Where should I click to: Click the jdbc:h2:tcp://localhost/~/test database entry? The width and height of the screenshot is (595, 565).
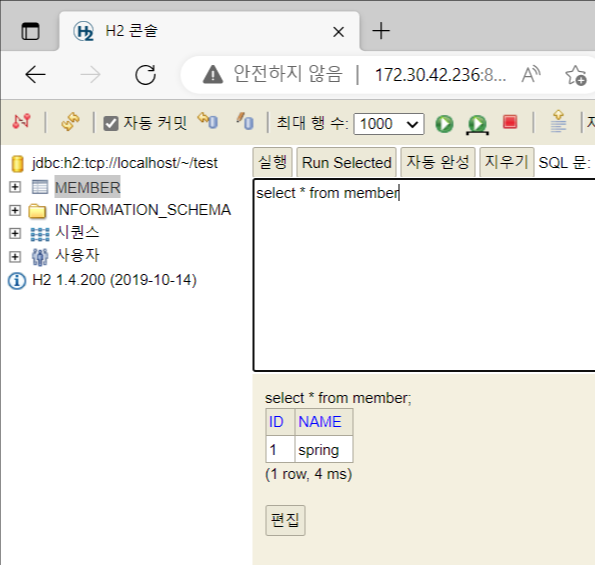(125, 163)
